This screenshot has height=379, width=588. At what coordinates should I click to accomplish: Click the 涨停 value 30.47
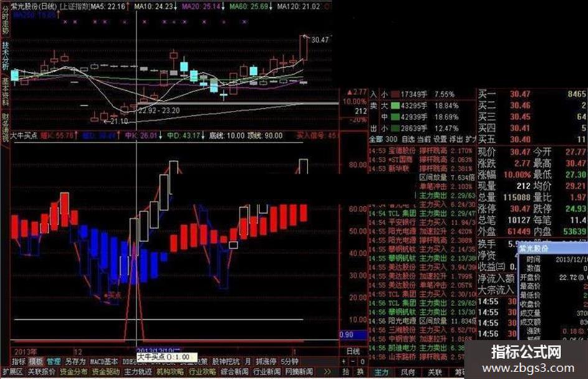tap(520, 208)
